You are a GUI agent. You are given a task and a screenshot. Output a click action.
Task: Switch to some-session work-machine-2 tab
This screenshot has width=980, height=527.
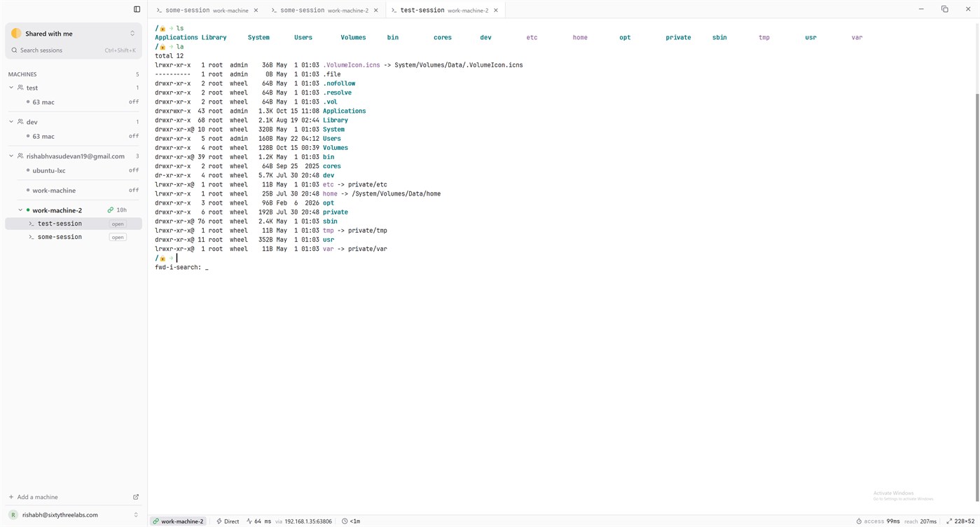pyautogui.click(x=324, y=11)
